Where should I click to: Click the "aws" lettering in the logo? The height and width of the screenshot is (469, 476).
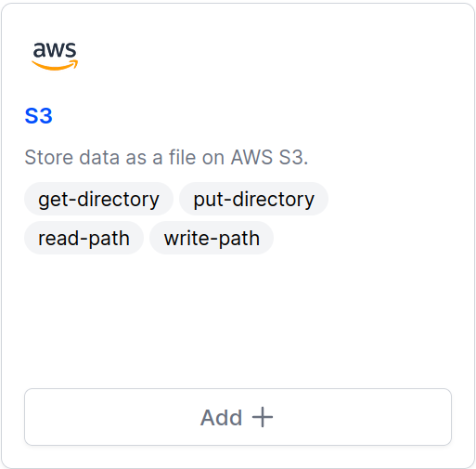(x=55, y=50)
